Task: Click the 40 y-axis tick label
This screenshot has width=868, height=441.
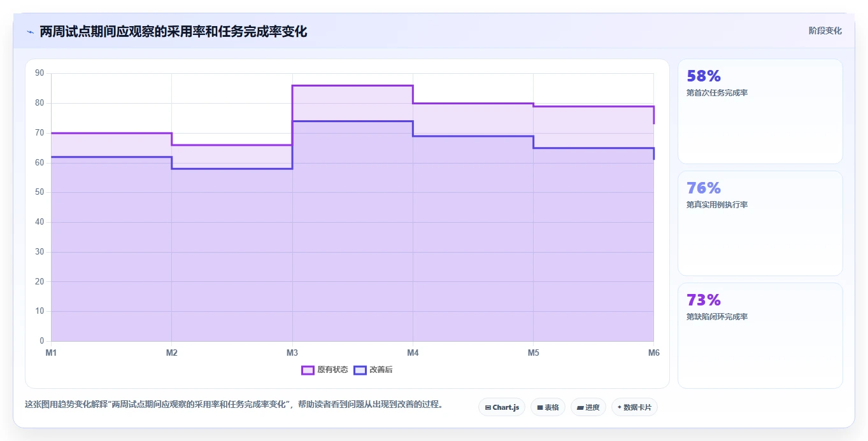Action: point(39,222)
